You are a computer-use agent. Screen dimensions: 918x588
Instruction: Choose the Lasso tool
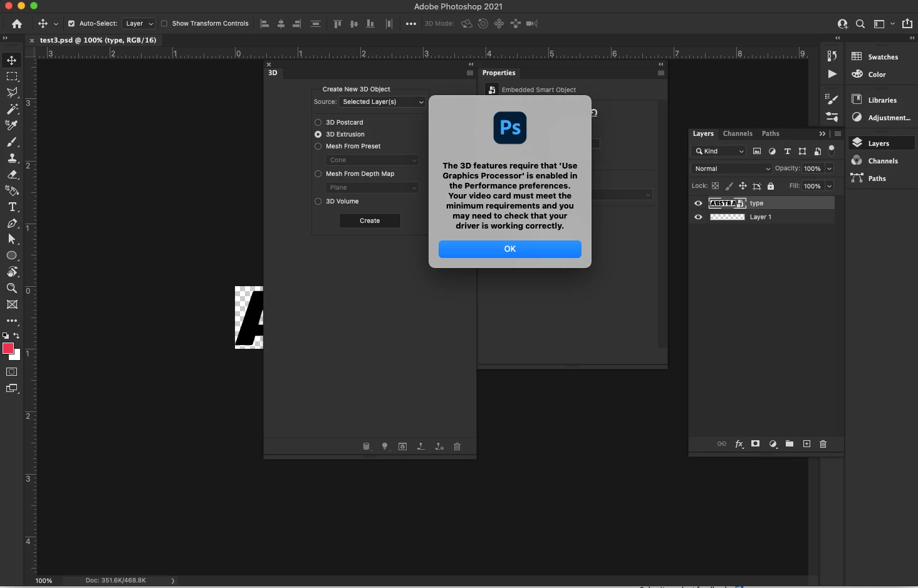12,93
